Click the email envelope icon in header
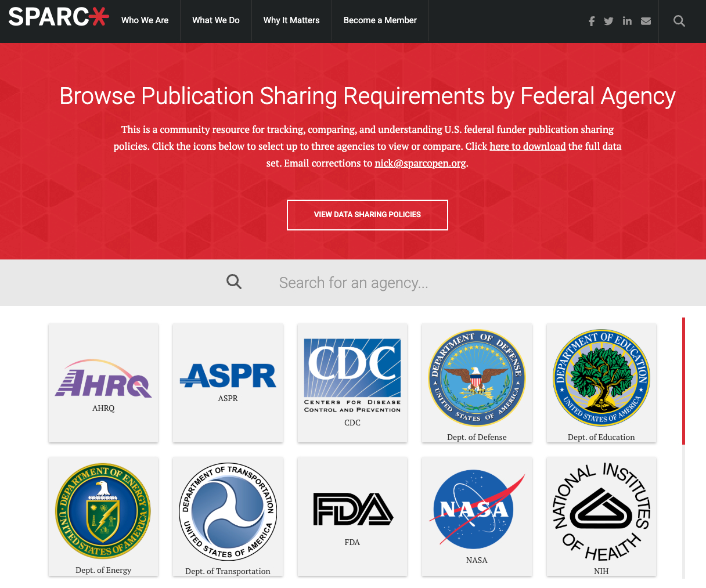 click(x=646, y=21)
